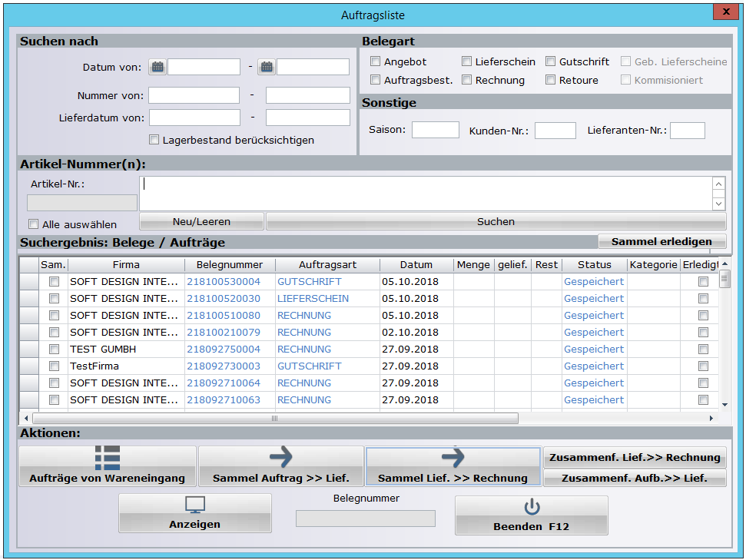Click the Sammel Lief. >> Rechnung arrow button
The height and width of the screenshot is (560, 746).
[453, 466]
